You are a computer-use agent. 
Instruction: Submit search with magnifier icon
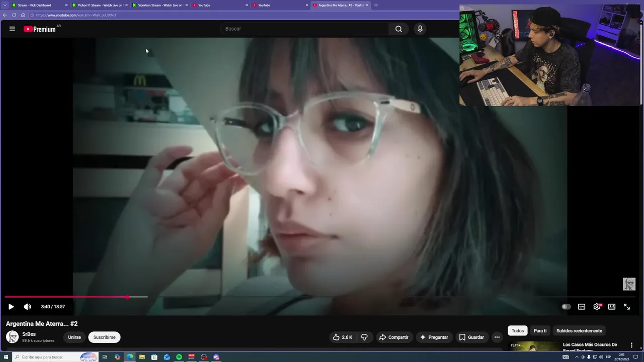pos(398,29)
